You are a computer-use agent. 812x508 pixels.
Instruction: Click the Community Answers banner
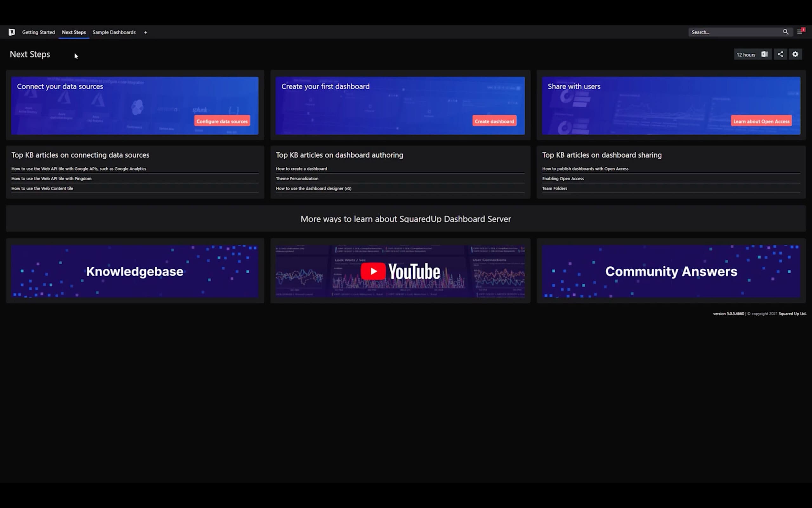click(671, 271)
